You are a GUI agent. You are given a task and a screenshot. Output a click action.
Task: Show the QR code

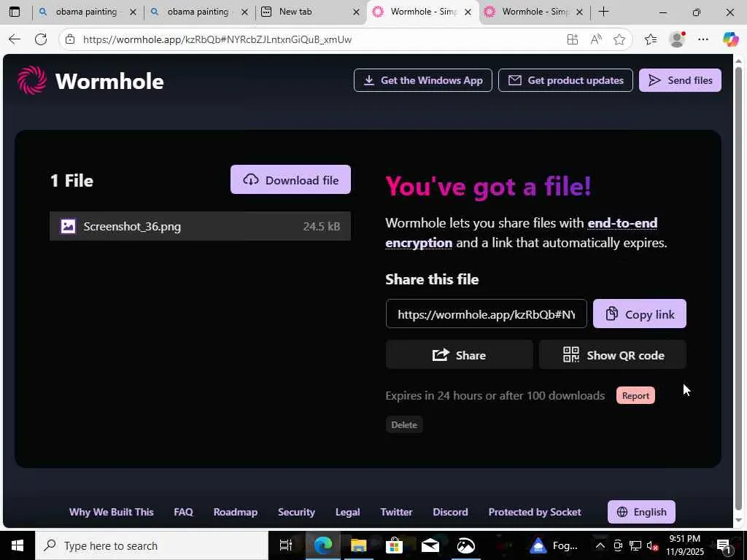coord(613,355)
